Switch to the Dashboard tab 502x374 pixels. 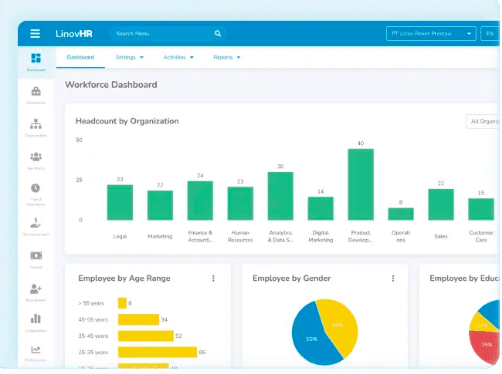tap(80, 57)
